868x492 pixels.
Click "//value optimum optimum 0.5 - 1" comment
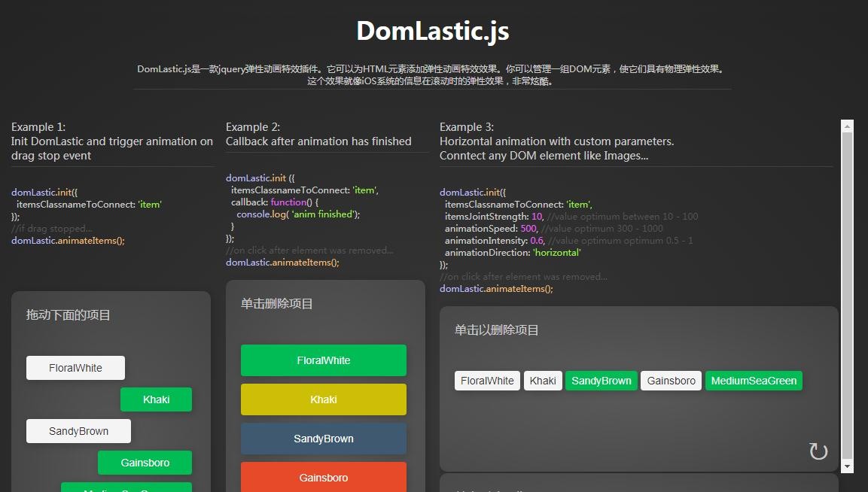tap(620, 241)
